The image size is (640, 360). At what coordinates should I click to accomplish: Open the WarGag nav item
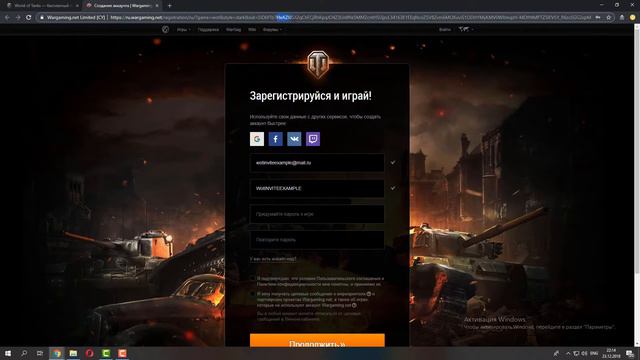pyautogui.click(x=233, y=30)
